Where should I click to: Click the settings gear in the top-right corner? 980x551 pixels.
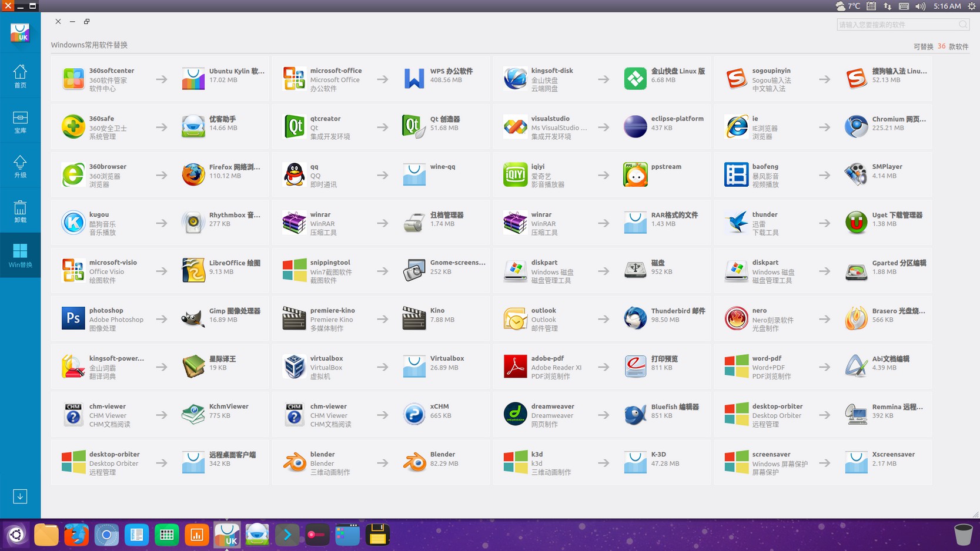(x=972, y=6)
